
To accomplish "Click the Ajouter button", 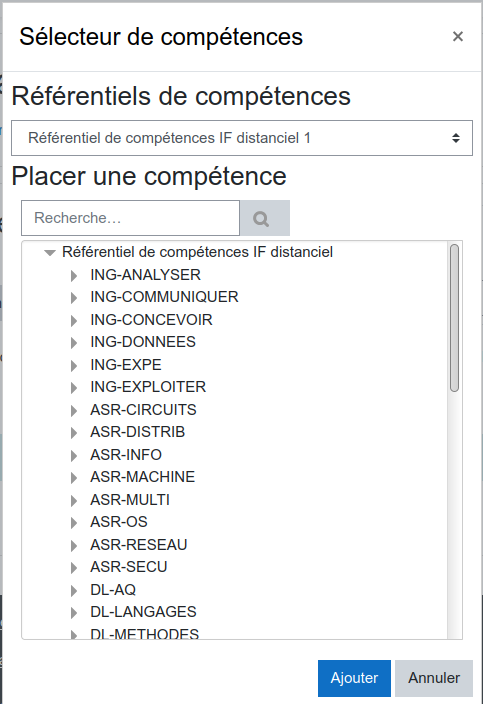I will click(354, 678).
